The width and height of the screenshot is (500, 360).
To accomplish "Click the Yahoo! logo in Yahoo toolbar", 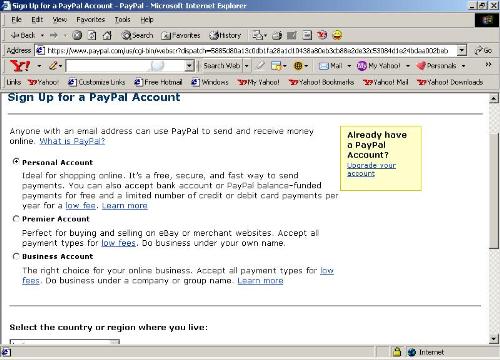I will (x=20, y=66).
